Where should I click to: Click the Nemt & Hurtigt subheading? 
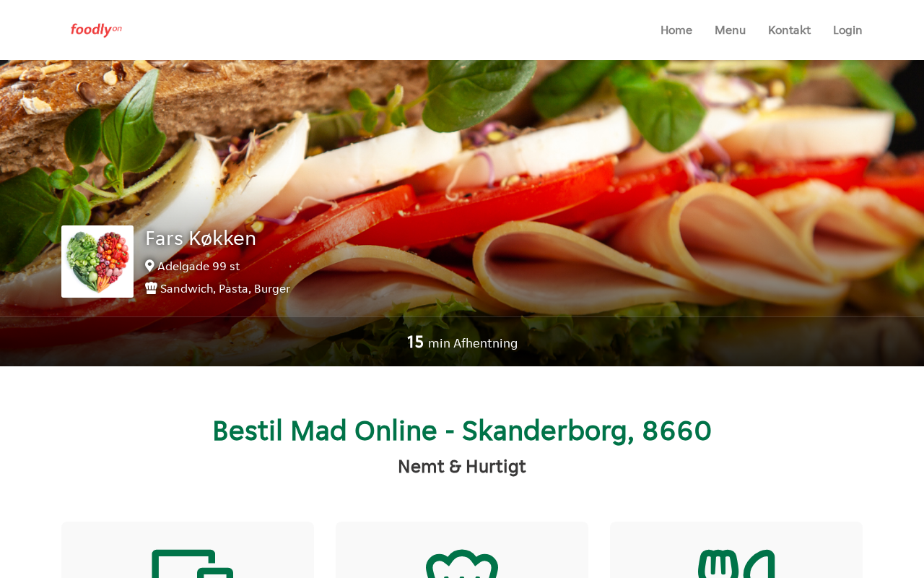(x=462, y=467)
